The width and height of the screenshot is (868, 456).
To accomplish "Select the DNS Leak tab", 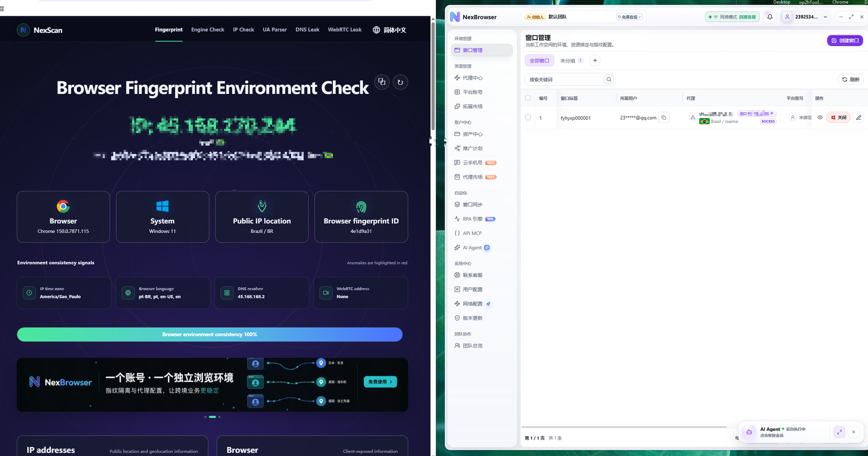I will pyautogui.click(x=307, y=30).
